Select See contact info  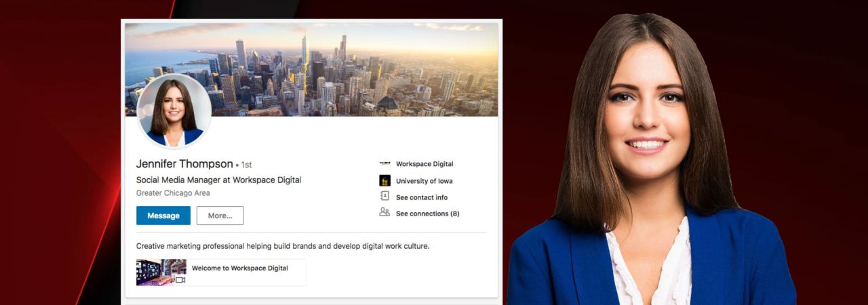click(x=421, y=197)
